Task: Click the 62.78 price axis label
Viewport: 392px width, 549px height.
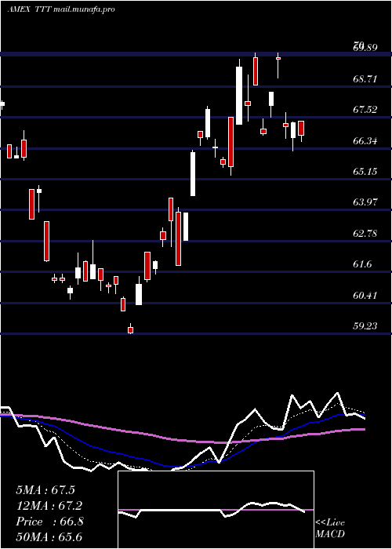Action: 365,234
